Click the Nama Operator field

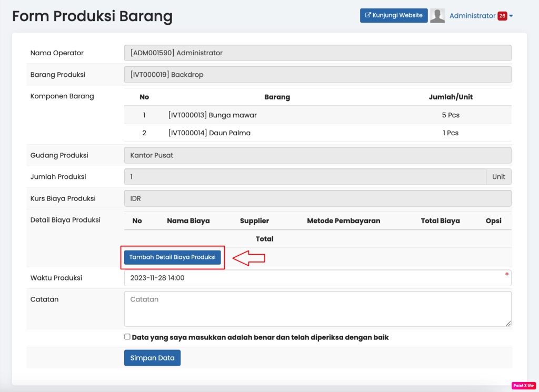pyautogui.click(x=317, y=53)
